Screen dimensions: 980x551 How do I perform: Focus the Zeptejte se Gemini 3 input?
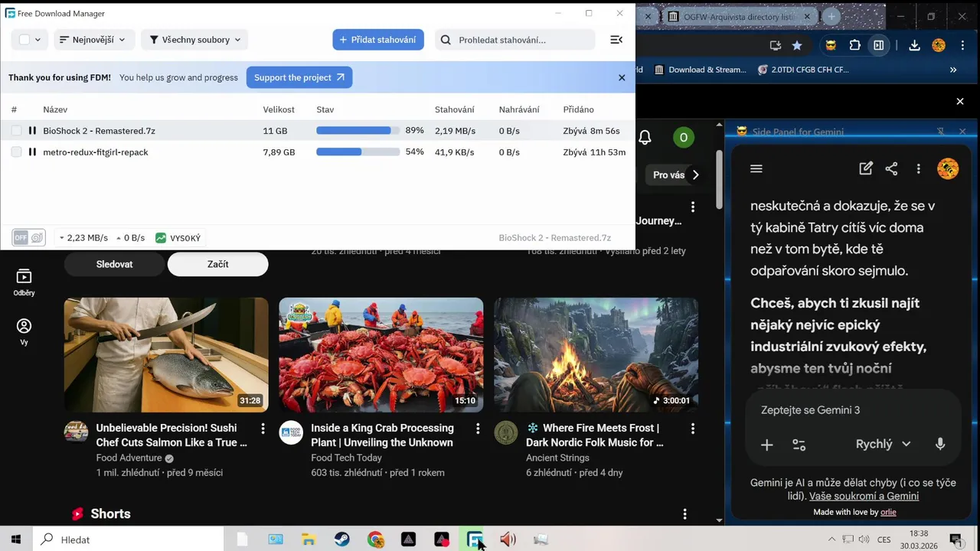(853, 410)
